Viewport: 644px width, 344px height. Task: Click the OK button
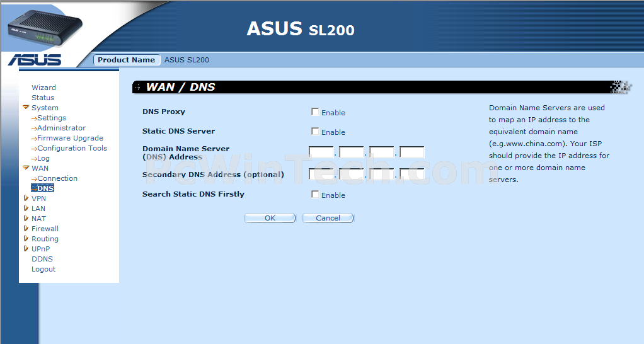click(270, 218)
